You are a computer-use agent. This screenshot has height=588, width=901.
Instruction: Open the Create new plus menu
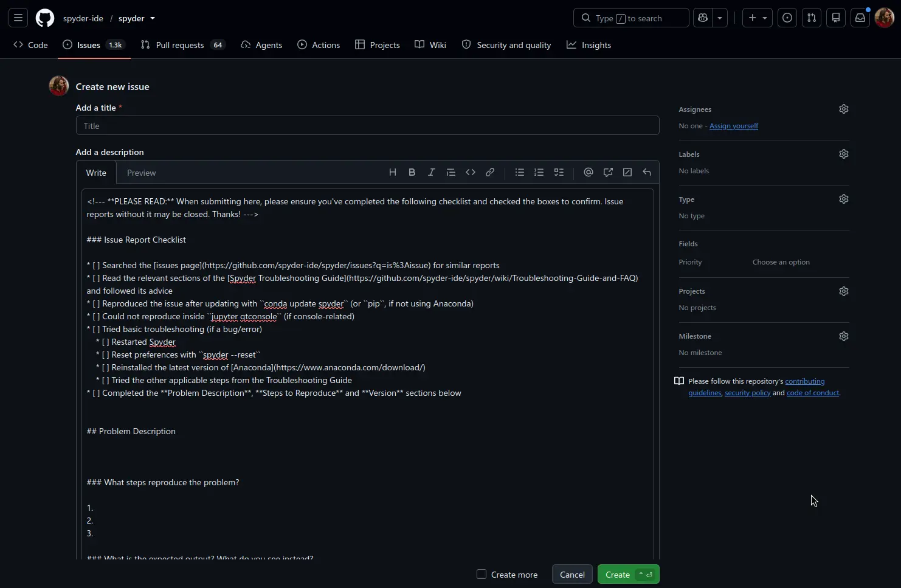(x=758, y=18)
